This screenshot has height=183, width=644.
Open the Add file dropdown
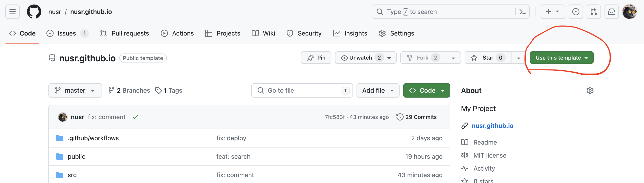378,91
